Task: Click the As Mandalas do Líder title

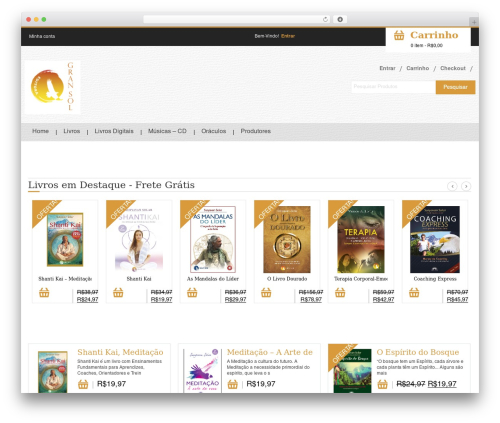Action: [213, 279]
